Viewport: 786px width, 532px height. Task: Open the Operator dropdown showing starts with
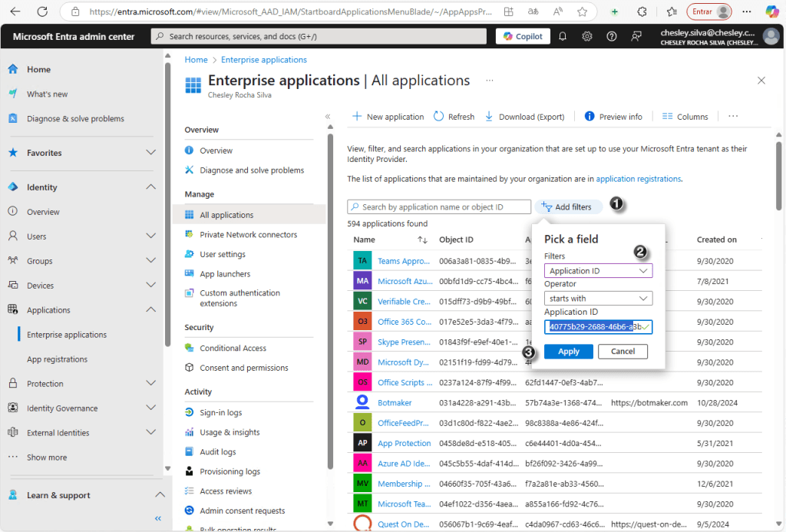point(598,299)
